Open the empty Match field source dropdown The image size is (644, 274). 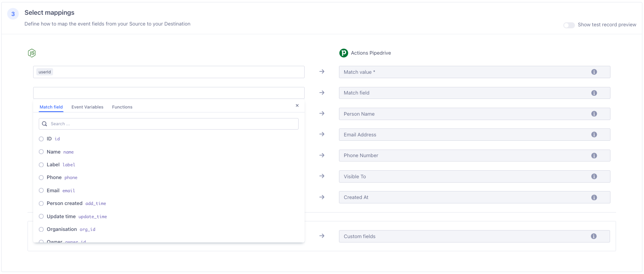tap(168, 93)
